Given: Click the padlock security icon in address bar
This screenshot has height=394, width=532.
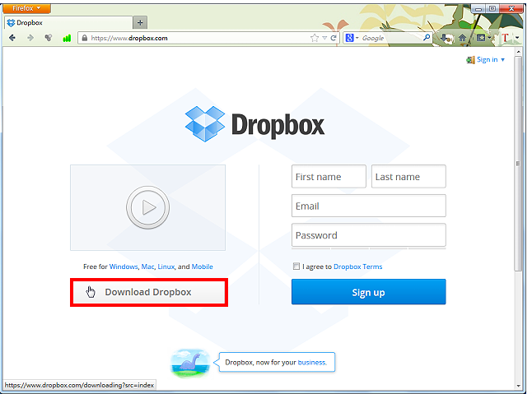Looking at the screenshot, I should tap(85, 38).
